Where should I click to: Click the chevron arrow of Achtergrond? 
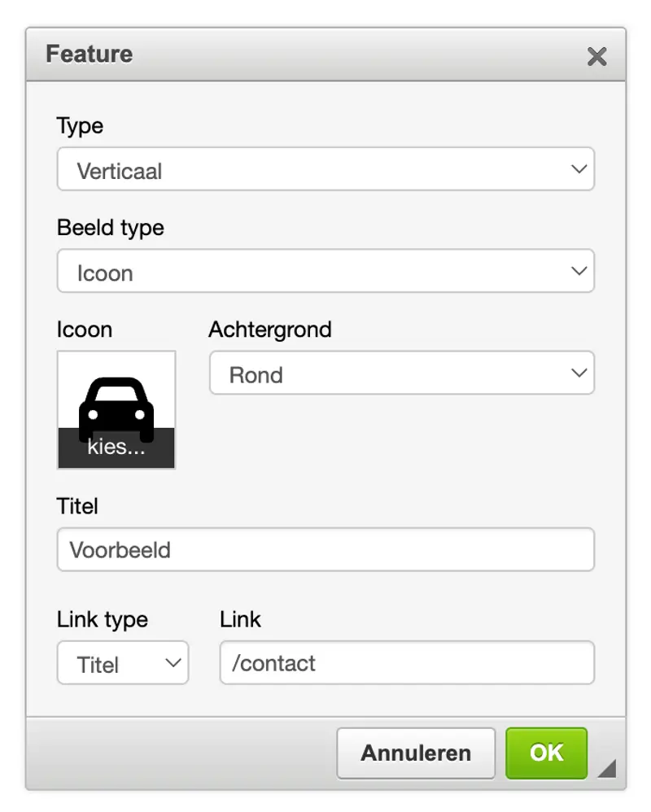tap(579, 373)
